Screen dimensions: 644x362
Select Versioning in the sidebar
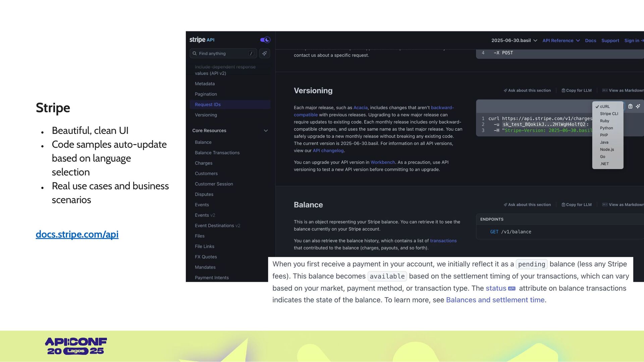tap(206, 115)
